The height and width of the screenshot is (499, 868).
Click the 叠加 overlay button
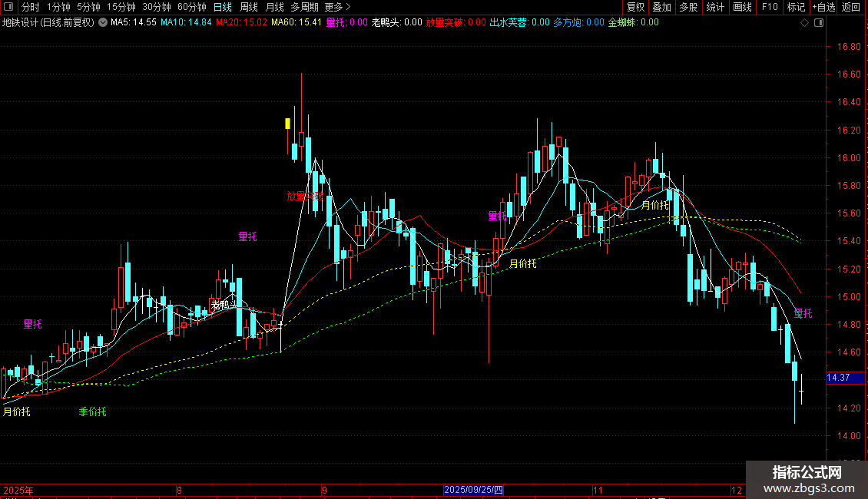(661, 7)
